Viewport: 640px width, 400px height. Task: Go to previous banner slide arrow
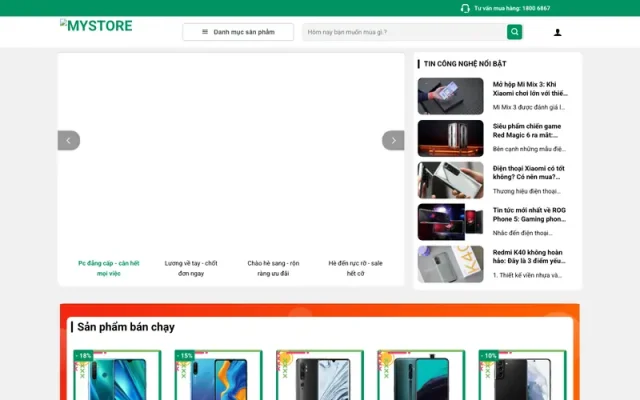[x=69, y=140]
